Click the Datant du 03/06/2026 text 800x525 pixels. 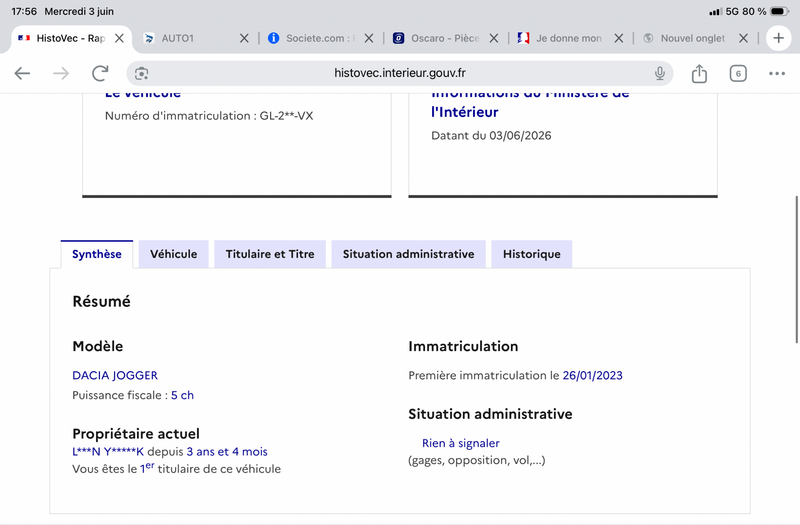click(x=491, y=136)
